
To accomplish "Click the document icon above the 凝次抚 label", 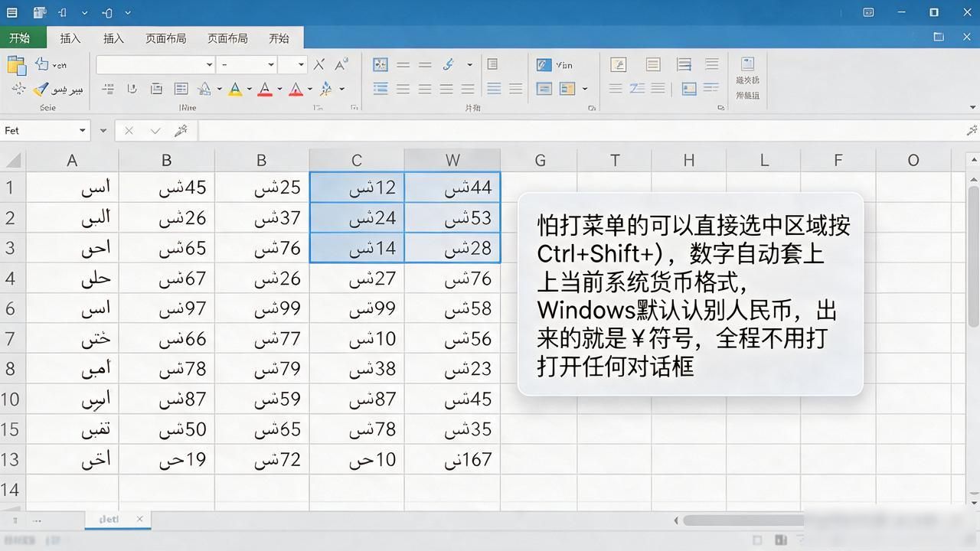I will pyautogui.click(x=747, y=64).
